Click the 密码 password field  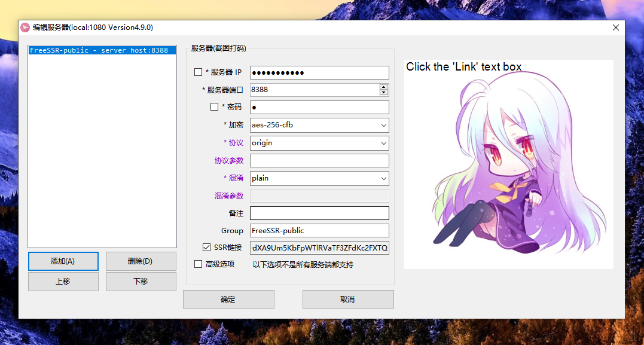click(319, 107)
